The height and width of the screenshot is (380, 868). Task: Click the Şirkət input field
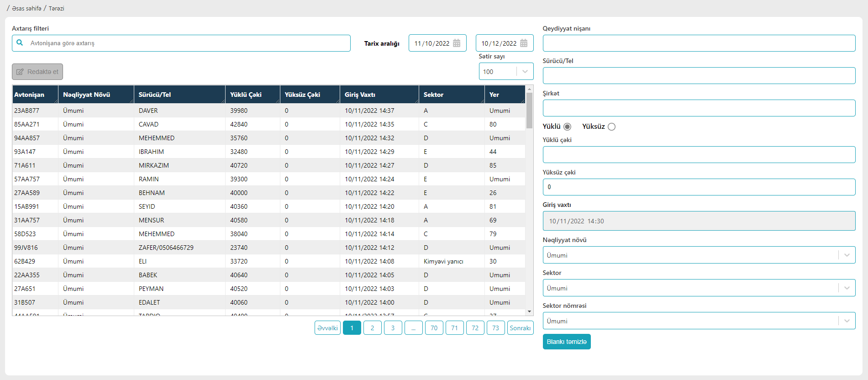click(x=699, y=108)
